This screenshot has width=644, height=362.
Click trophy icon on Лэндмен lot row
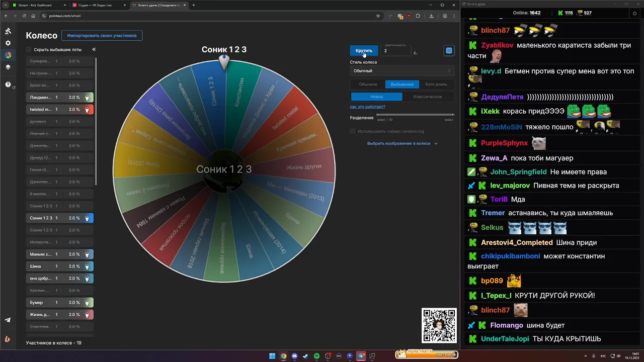tap(87, 98)
